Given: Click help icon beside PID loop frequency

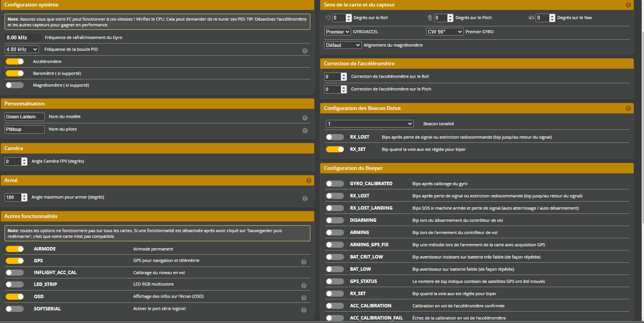Looking at the screenshot, I should tap(305, 51).
